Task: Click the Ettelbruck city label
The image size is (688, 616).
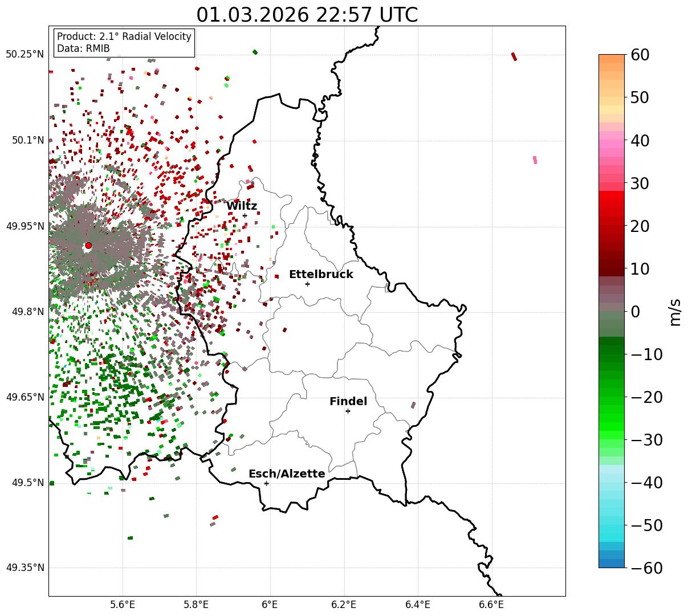Action: coord(321,275)
